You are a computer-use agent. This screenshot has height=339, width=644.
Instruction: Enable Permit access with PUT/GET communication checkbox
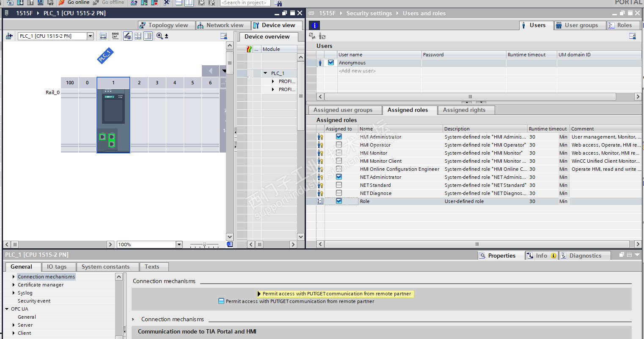point(221,301)
